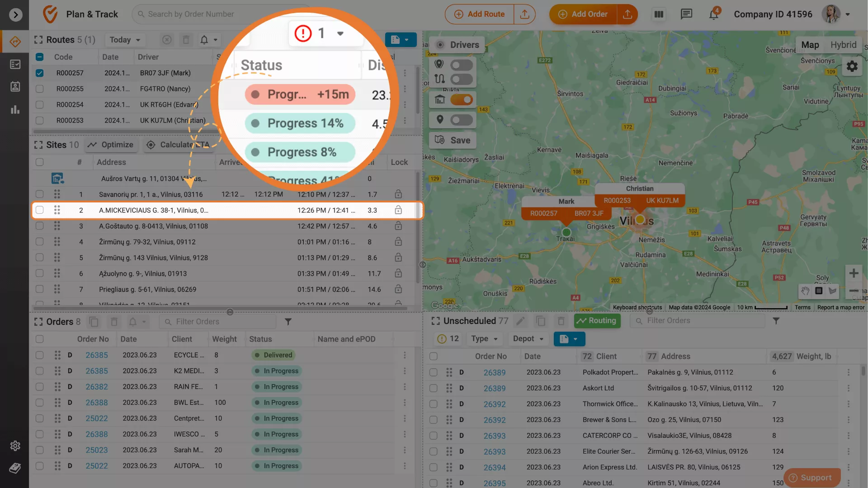Open the analytics bar chart sidebar icon
Image resolution: width=868 pixels, height=488 pixels.
pos(15,109)
